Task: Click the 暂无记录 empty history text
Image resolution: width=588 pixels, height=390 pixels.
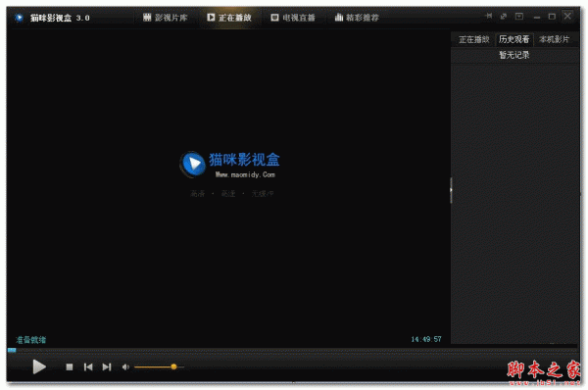Action: click(x=514, y=55)
